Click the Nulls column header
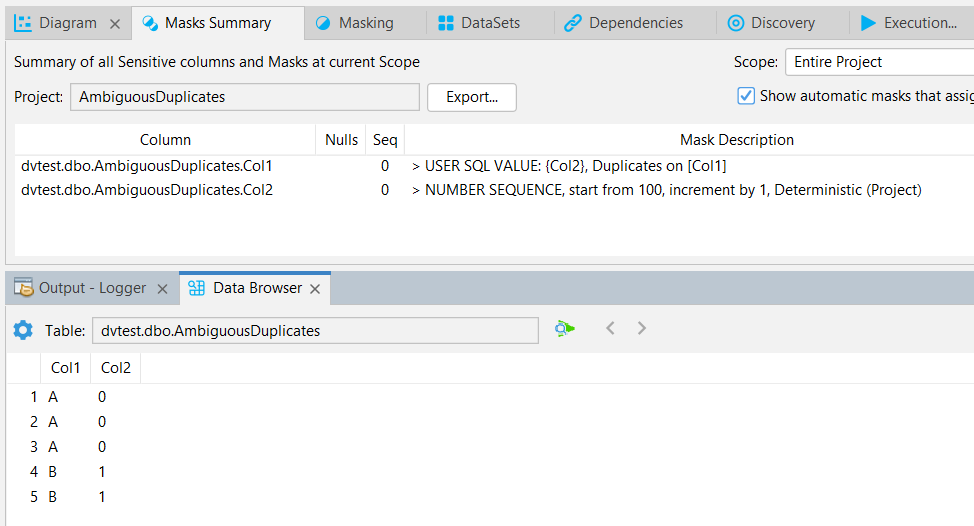The width and height of the screenshot is (974, 526). point(341,140)
